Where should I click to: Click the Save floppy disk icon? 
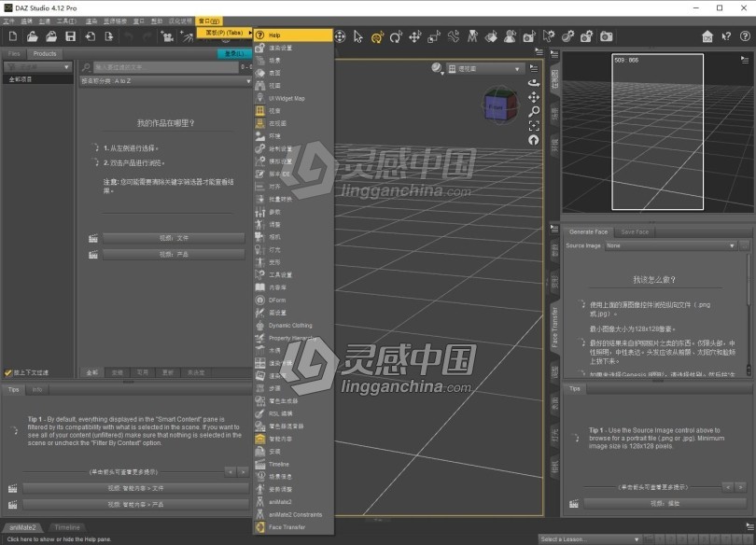70,36
